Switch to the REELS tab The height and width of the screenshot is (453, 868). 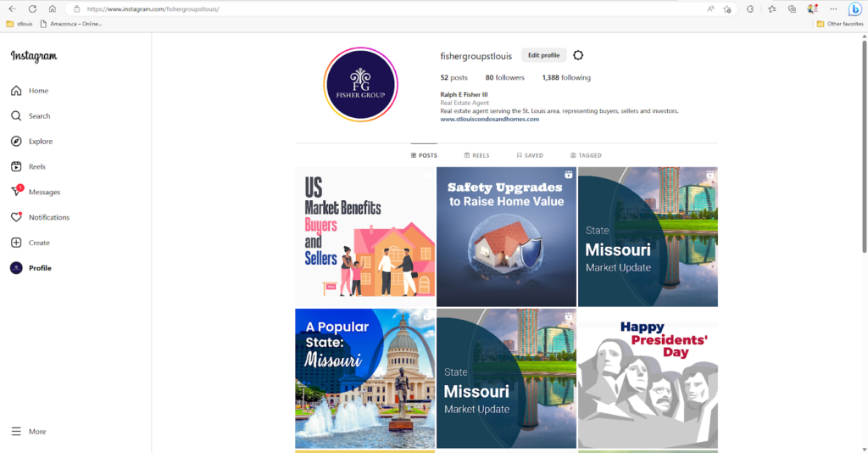[476, 155]
